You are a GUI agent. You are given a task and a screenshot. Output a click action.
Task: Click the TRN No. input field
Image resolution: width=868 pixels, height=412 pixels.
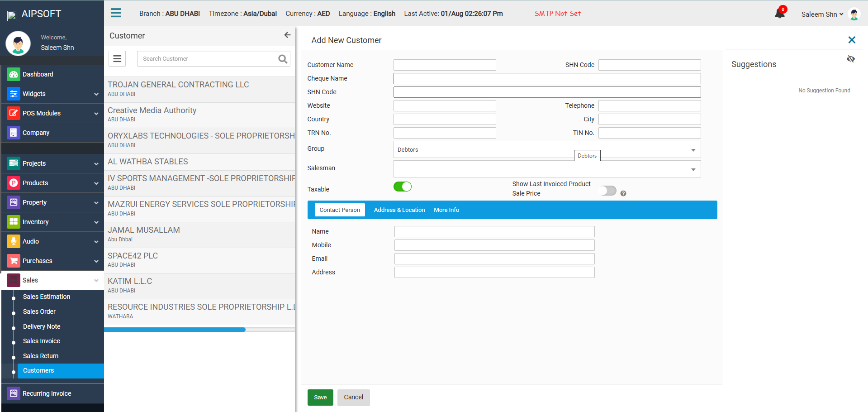click(x=445, y=133)
